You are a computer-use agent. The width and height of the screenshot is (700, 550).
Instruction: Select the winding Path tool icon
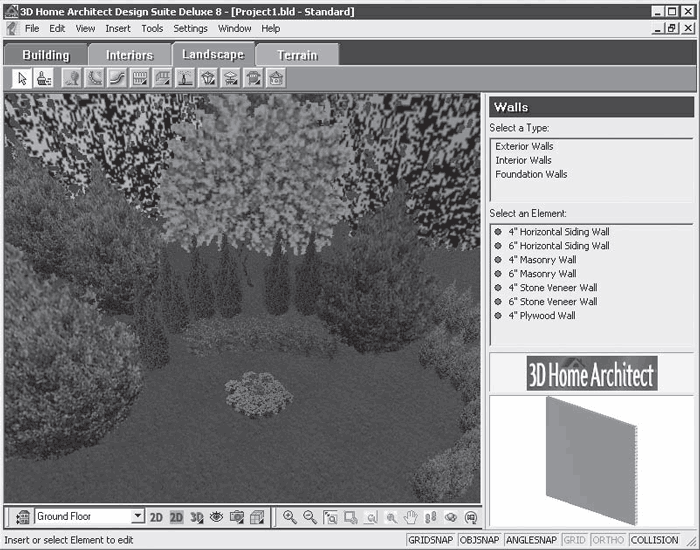point(117,79)
